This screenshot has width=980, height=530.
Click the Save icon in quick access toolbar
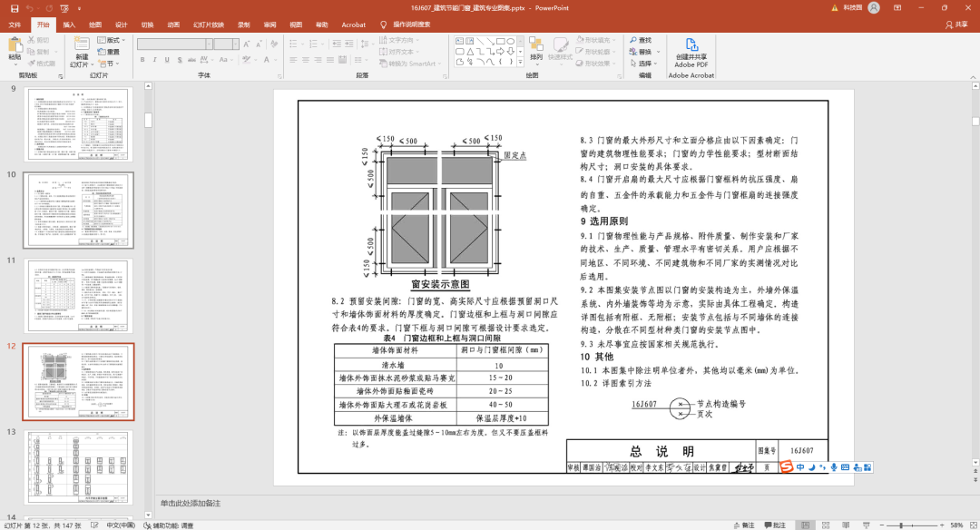[x=15, y=8]
